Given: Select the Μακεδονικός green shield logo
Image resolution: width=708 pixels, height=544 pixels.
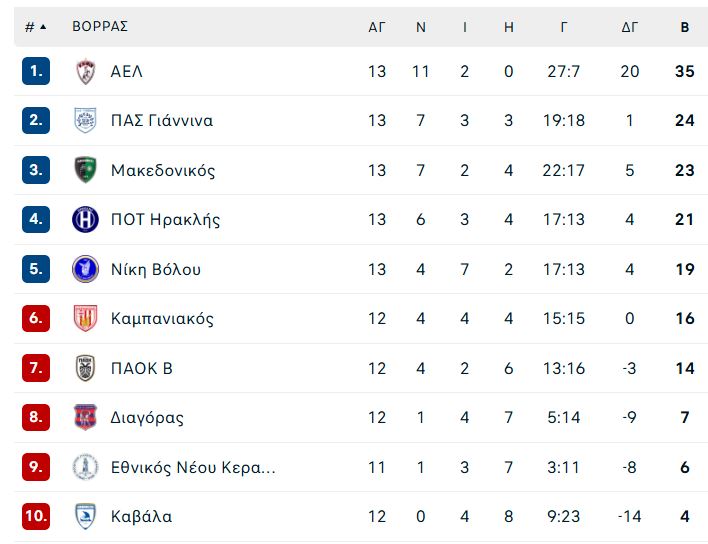Looking at the screenshot, I should point(85,170).
